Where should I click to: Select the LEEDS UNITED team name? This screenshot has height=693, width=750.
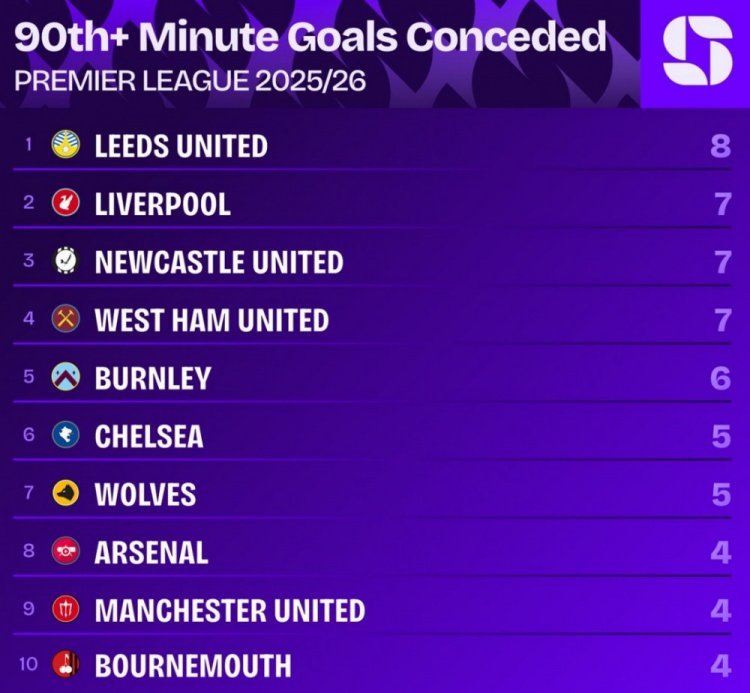tap(181, 146)
